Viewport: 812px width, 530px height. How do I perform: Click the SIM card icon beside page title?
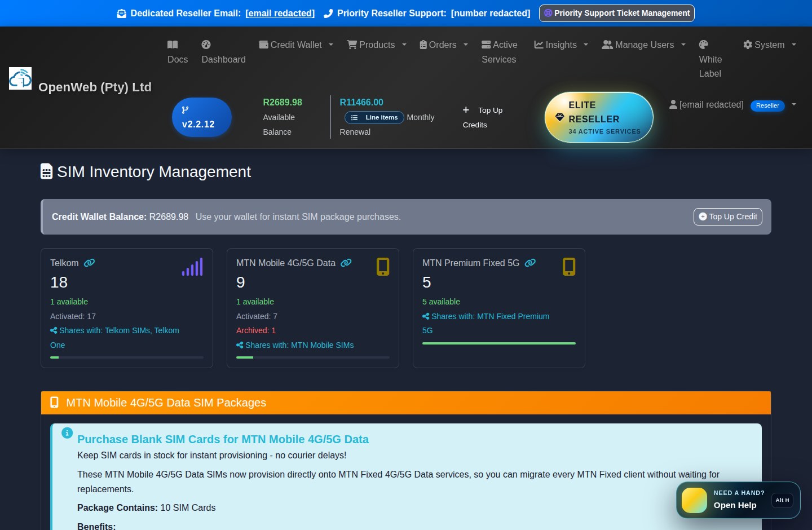click(x=47, y=171)
